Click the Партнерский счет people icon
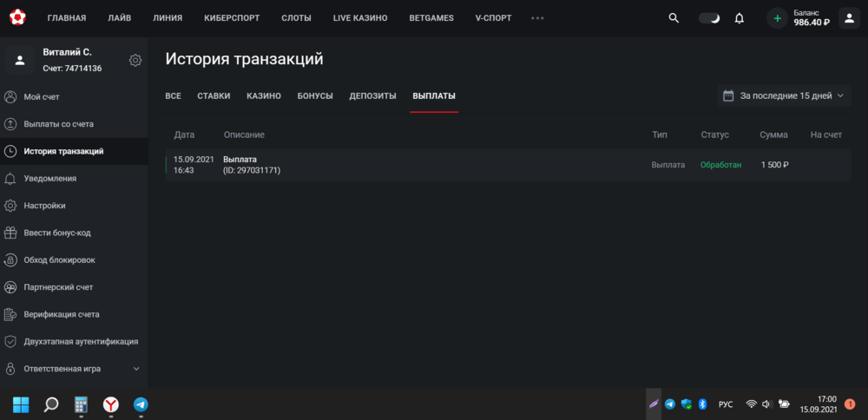Viewport: 868px width, 420px height. click(10, 287)
